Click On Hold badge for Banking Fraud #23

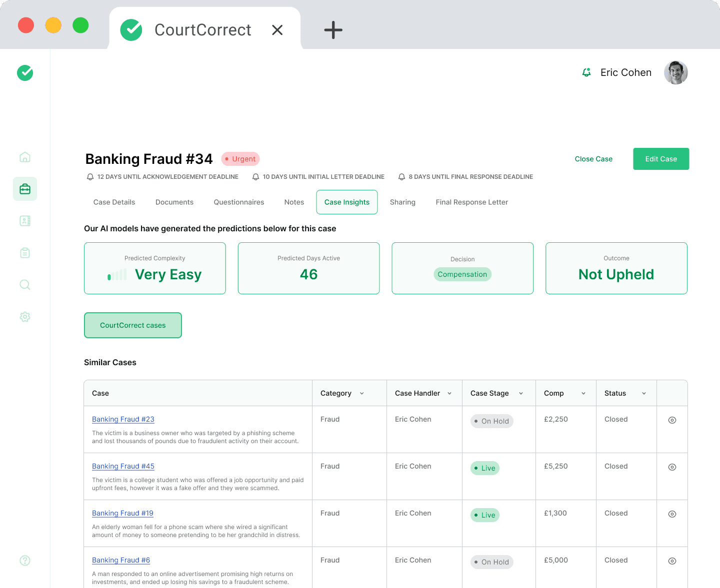coord(492,421)
